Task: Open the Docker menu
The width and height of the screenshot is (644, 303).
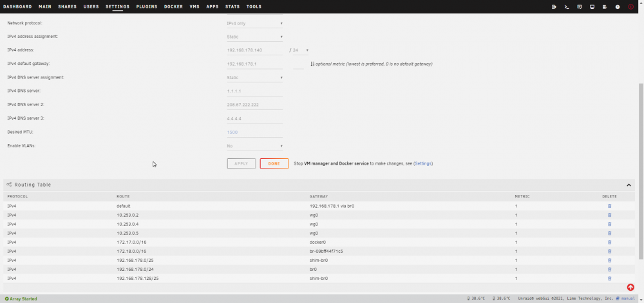Action: pos(173,6)
